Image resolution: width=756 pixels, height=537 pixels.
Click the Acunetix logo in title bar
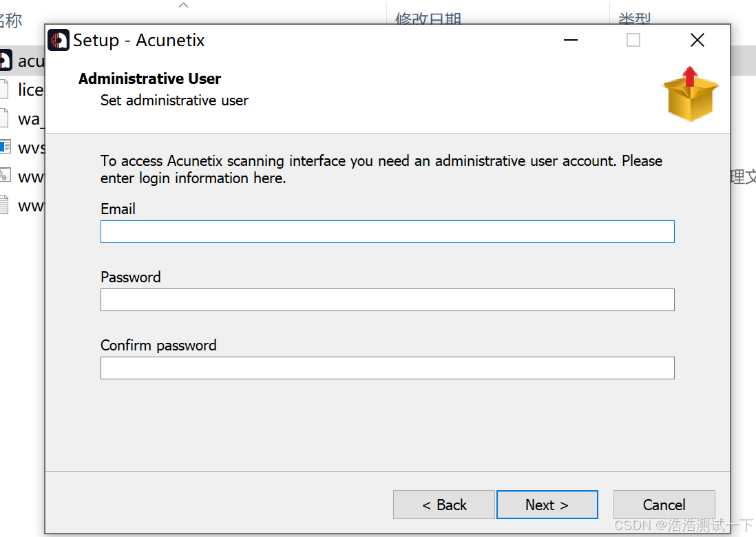coord(59,40)
